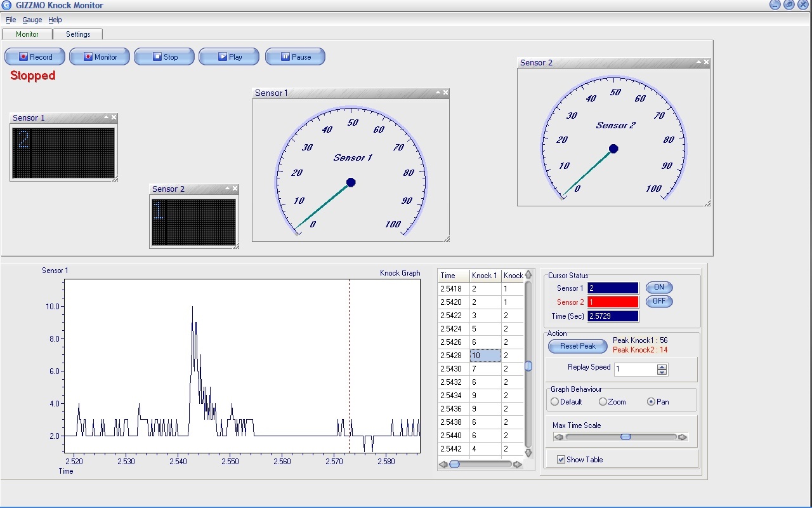This screenshot has height=508, width=812.
Task: Click the Replay Speed input field
Action: [x=636, y=370]
